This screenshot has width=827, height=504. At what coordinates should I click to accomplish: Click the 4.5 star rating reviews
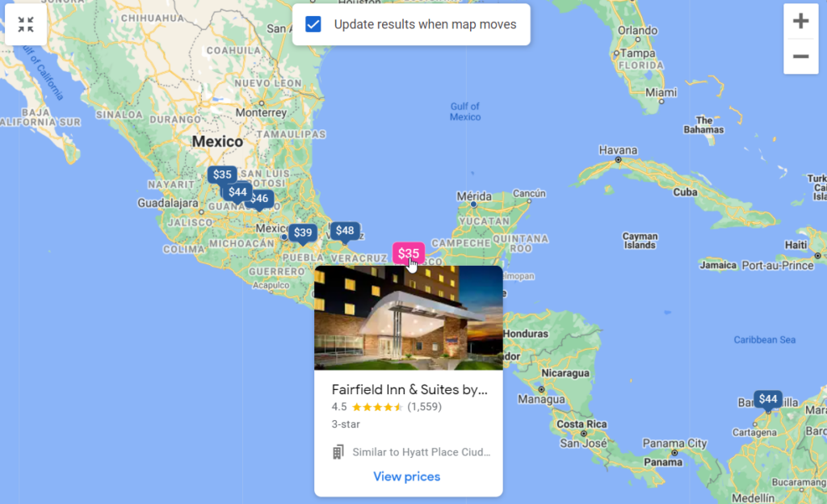387,407
